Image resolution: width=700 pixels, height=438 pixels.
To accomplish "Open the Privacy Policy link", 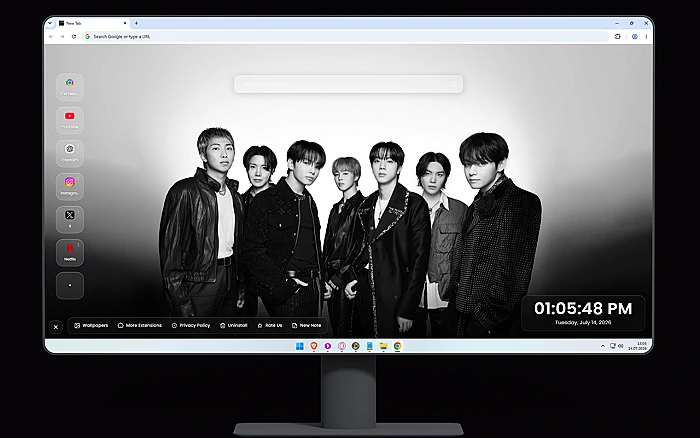I will 191,325.
